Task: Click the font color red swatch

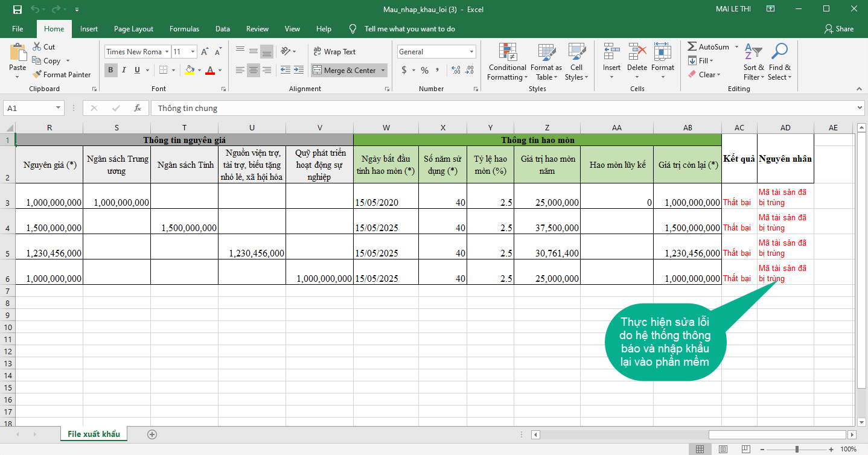Action: pos(209,71)
